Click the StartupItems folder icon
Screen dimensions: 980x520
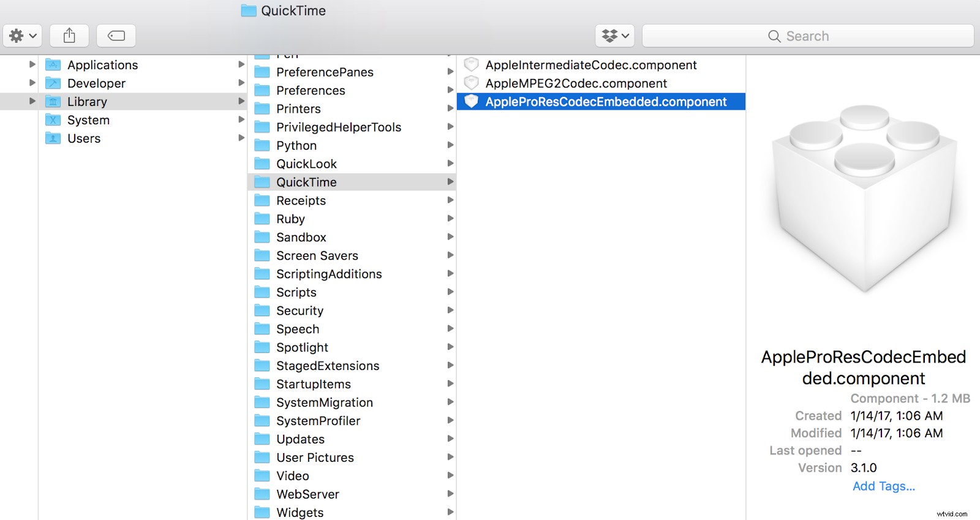[x=262, y=385]
